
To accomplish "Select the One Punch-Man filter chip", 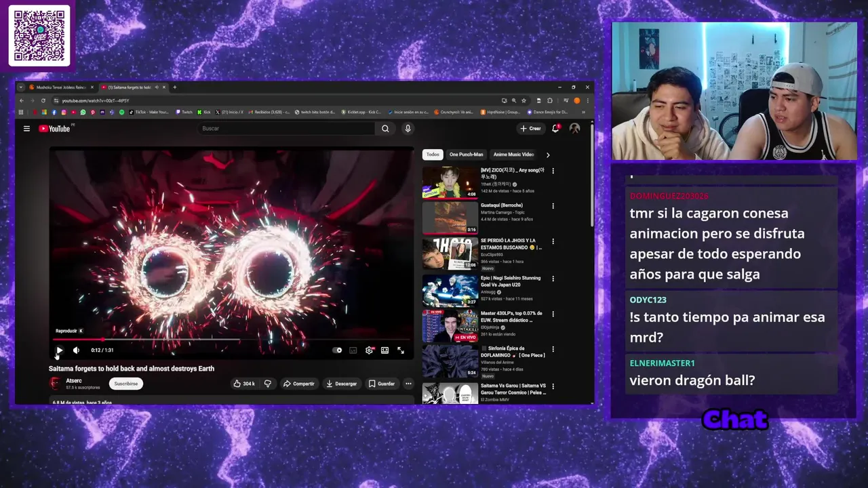I will point(466,155).
